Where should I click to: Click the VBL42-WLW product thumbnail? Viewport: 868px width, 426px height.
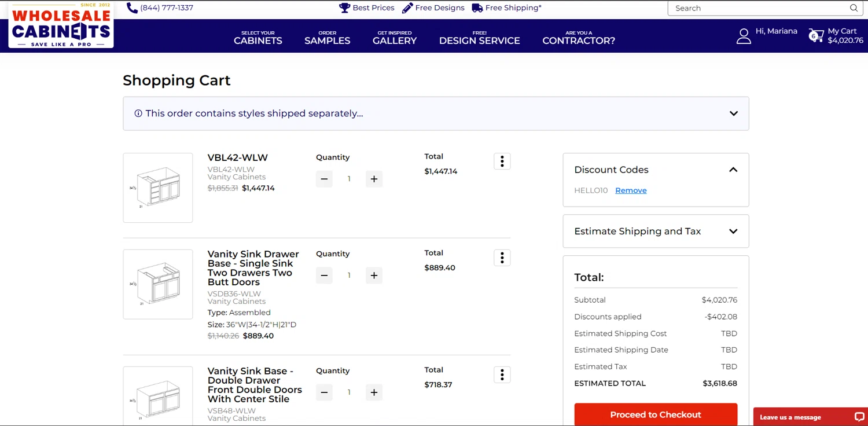coord(158,188)
